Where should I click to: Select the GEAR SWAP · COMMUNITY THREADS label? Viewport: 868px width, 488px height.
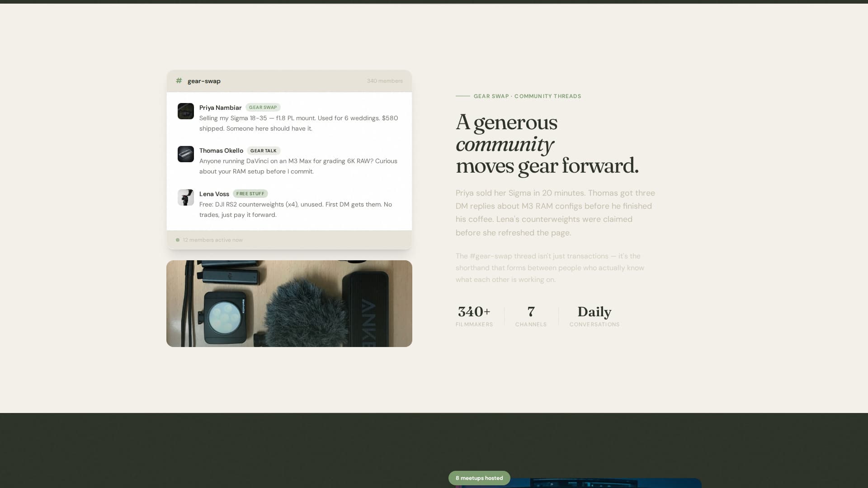click(527, 96)
